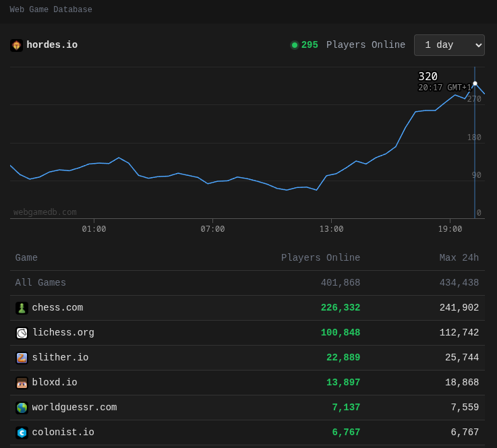Image resolution: width=497 pixels, height=448 pixels.
Task: Click the Players Online column header
Action: pyautogui.click(x=320, y=258)
